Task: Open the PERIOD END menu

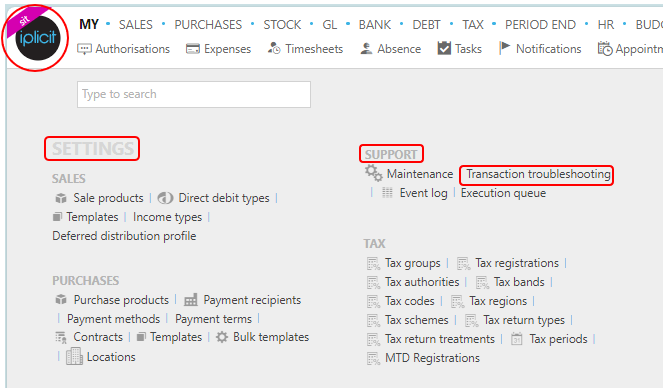Action: pos(540,25)
